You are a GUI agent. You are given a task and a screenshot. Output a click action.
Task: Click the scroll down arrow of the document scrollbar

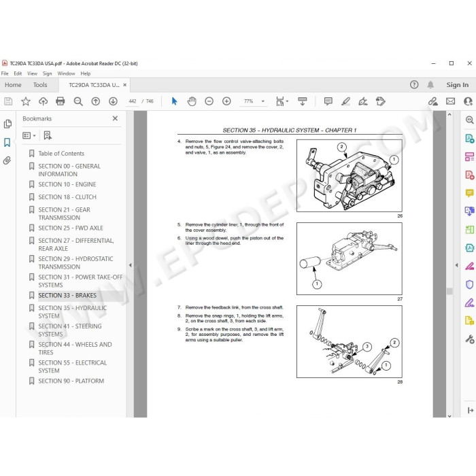point(449,416)
